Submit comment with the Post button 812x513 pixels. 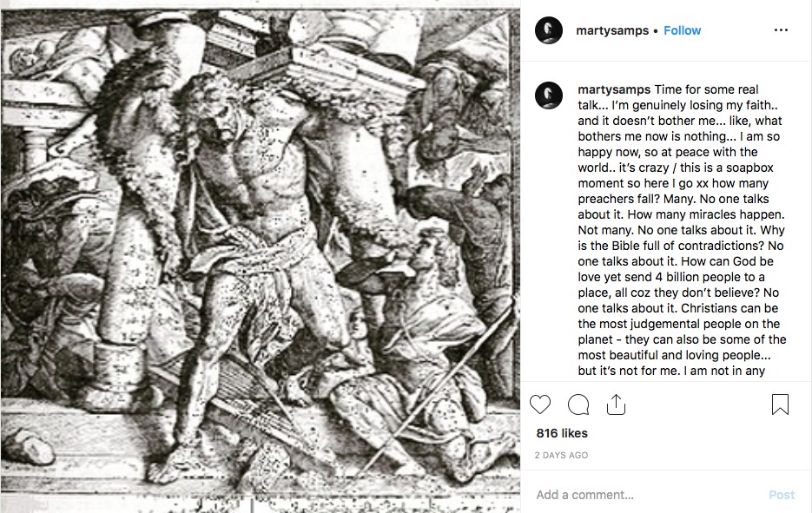click(782, 495)
